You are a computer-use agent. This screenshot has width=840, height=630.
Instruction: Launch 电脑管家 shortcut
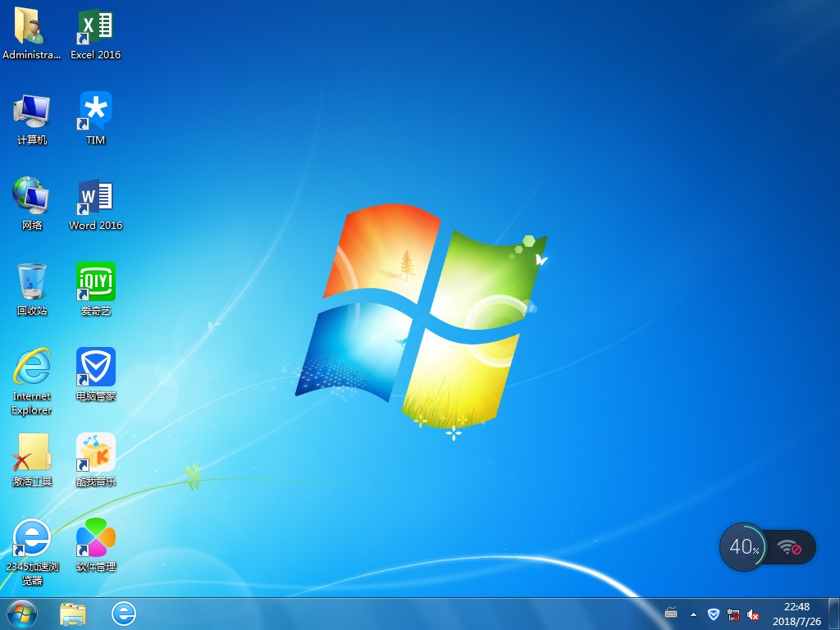(x=95, y=375)
